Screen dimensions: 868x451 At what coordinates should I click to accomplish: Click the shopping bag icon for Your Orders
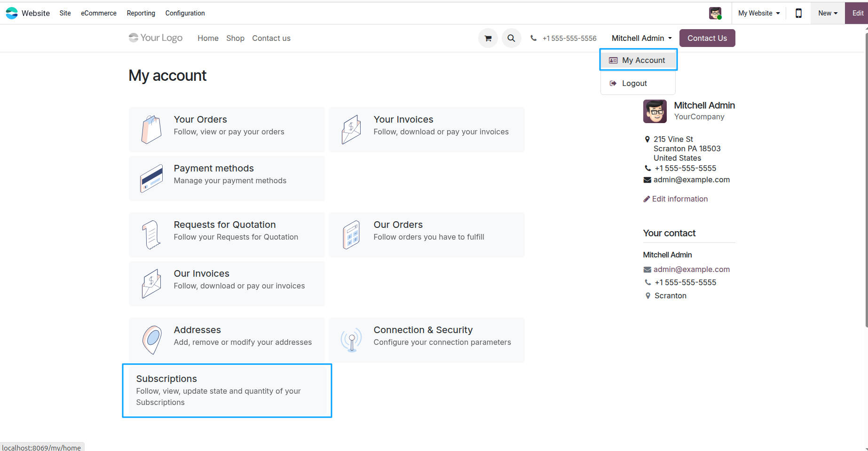point(151,129)
